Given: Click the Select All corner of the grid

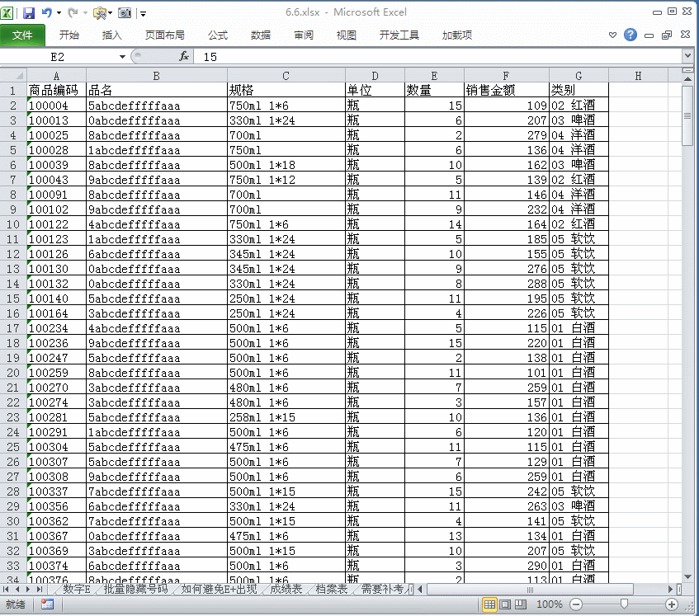Looking at the screenshot, I should (13, 75).
